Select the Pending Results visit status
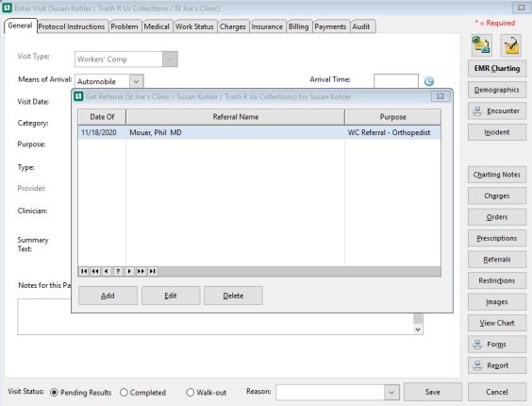 click(54, 393)
